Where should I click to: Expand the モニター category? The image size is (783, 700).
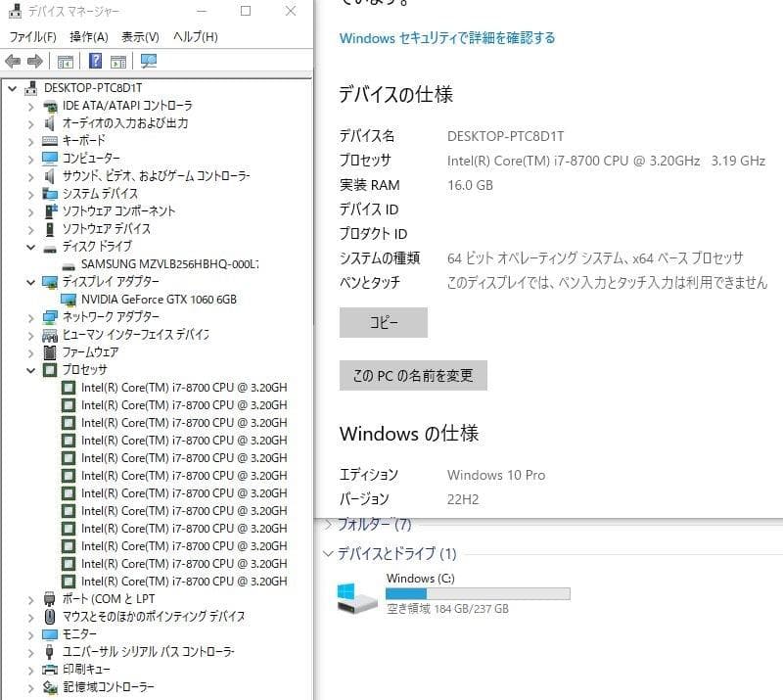coord(29,633)
